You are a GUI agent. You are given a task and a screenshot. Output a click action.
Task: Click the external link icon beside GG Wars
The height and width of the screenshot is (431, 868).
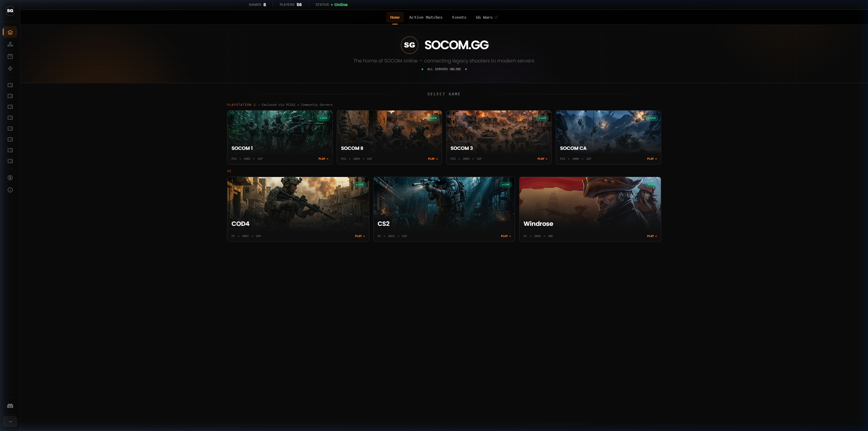496,17
